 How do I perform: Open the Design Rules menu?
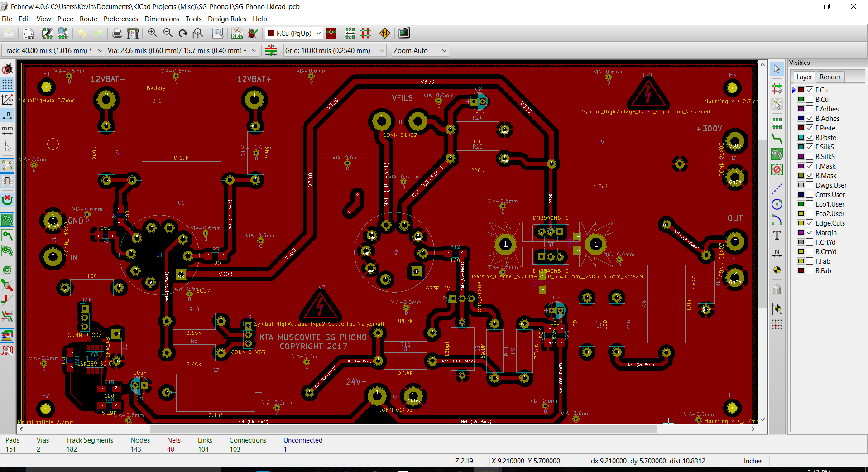coord(227,19)
